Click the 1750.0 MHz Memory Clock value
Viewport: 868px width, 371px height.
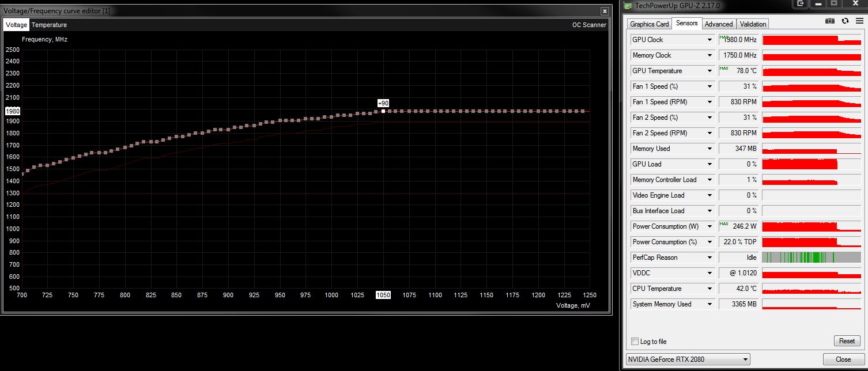point(738,55)
